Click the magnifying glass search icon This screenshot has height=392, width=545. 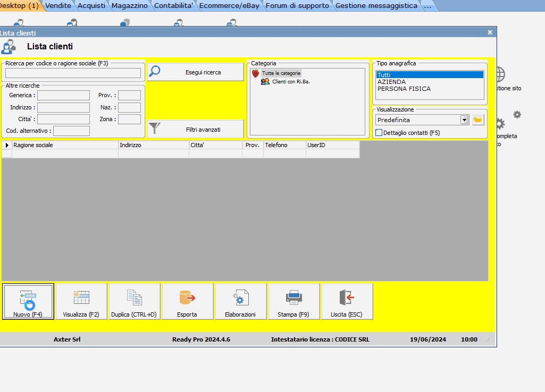click(155, 72)
